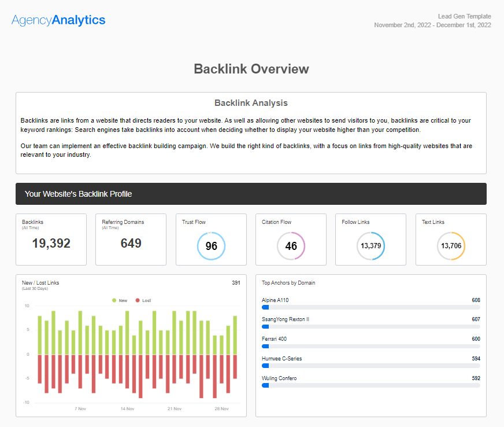Screen dimensions: 504x427
Task: Click the SsangYong Rexton II anchor bar
Action: 370,327
